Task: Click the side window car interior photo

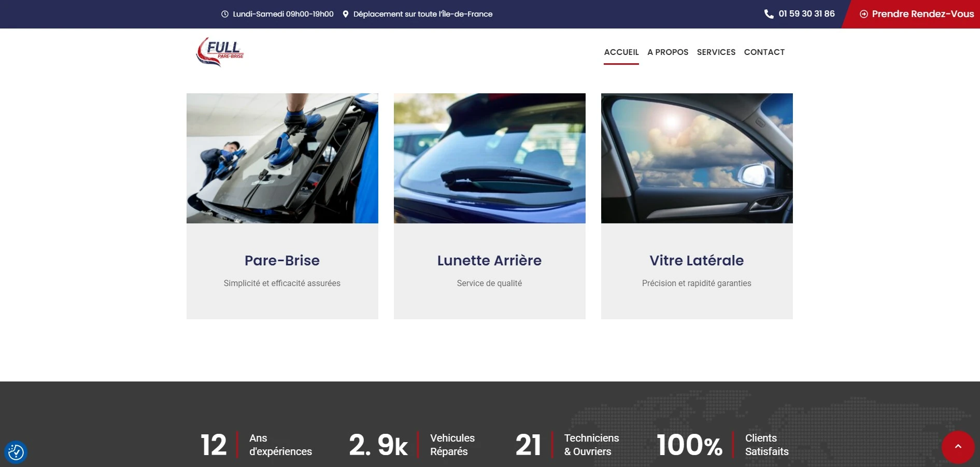Action: [697, 158]
